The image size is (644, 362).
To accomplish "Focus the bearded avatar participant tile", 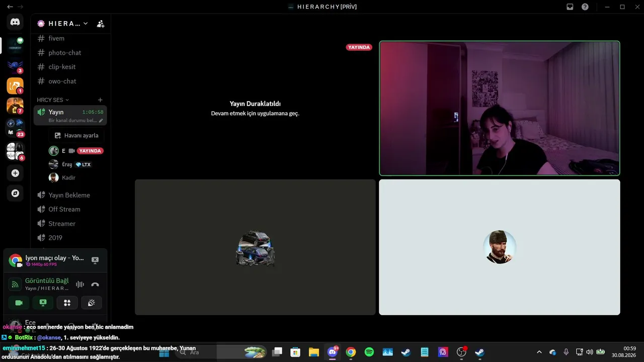I will [x=500, y=247].
